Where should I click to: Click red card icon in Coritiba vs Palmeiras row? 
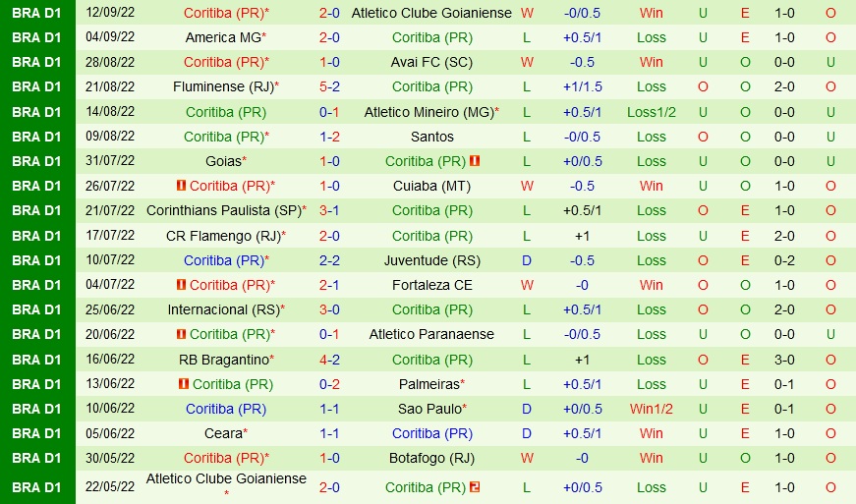tap(184, 384)
